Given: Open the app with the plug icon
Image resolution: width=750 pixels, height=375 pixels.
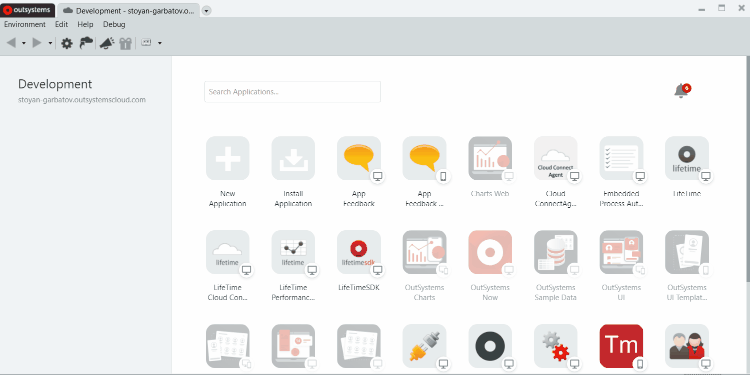Looking at the screenshot, I should point(424,346).
